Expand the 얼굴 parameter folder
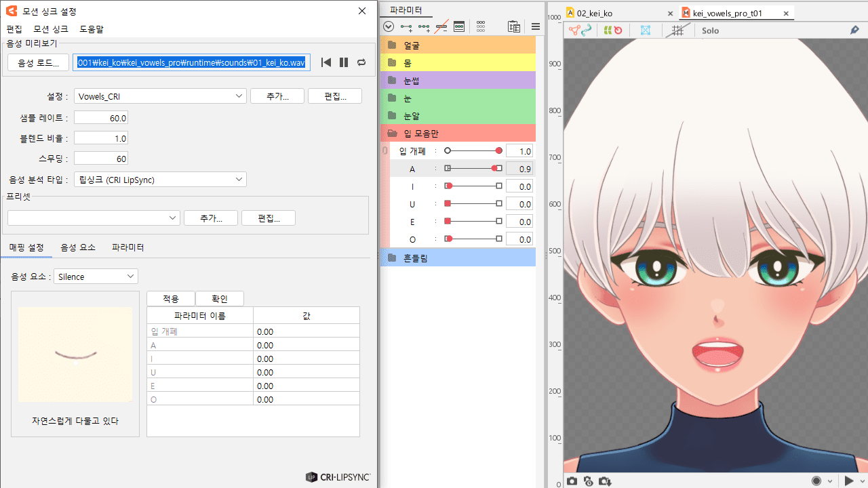Viewport: 868px width, 488px height. (391, 45)
